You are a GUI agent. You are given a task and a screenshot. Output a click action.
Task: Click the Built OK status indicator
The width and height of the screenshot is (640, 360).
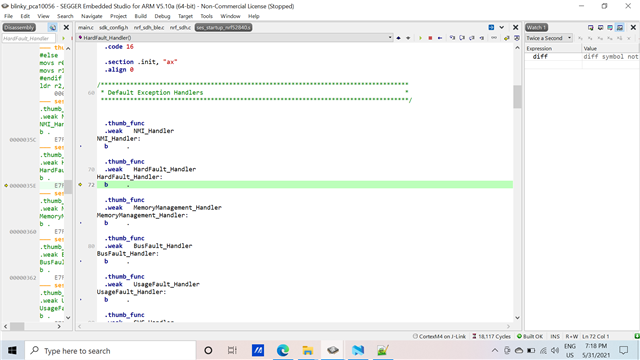pyautogui.click(x=530, y=336)
